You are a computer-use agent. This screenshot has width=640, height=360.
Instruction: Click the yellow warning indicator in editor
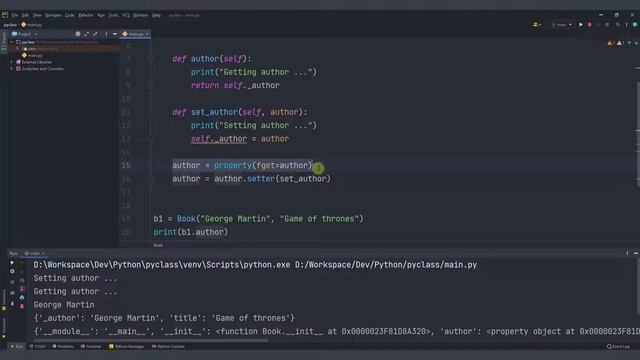(x=610, y=43)
